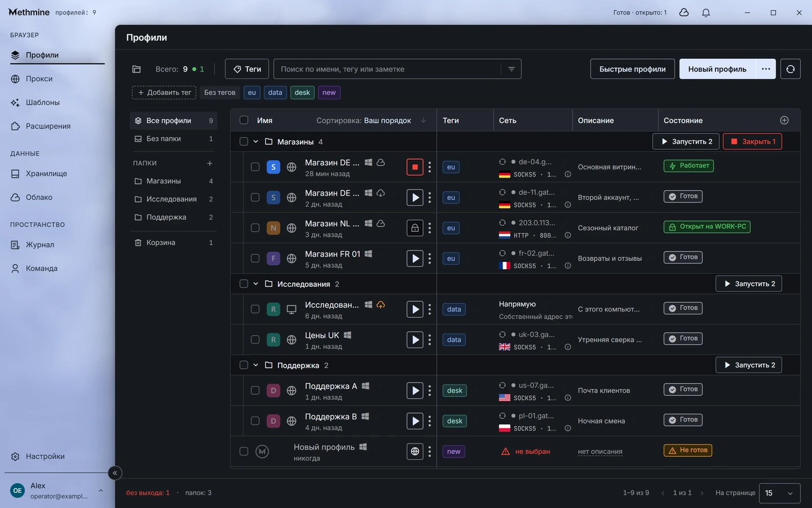
Task: Focus the profile search field
Action: (387, 69)
